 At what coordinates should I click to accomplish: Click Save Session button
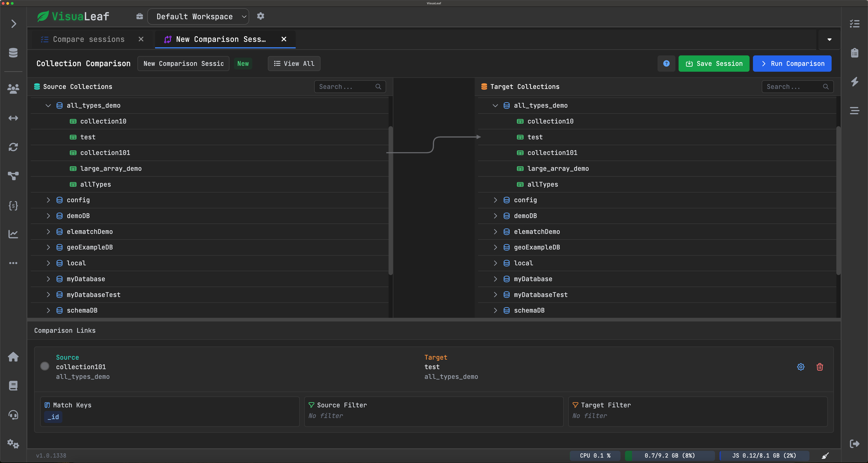[714, 64]
